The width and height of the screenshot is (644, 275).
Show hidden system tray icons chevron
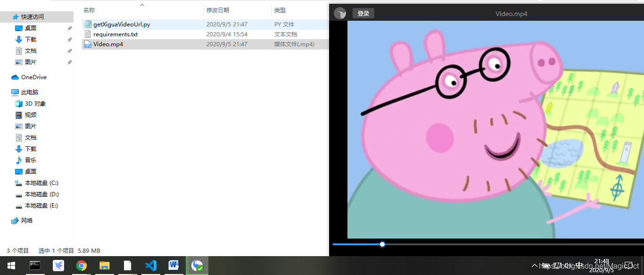(534, 266)
